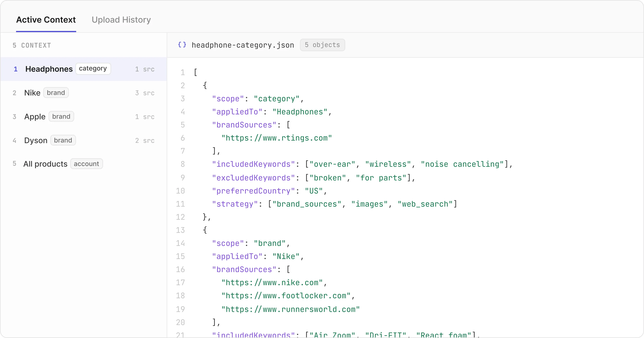Open the Upload History tab
644x338 pixels.
pyautogui.click(x=121, y=20)
